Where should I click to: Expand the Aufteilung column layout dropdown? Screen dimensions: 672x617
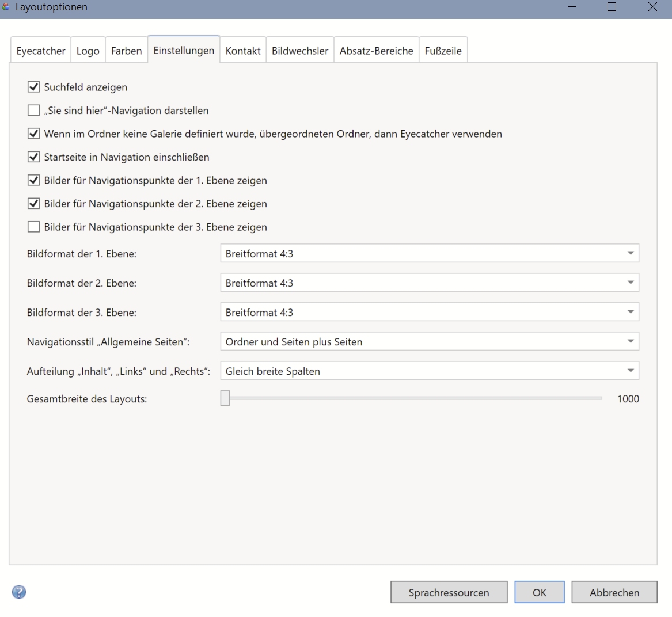430,371
